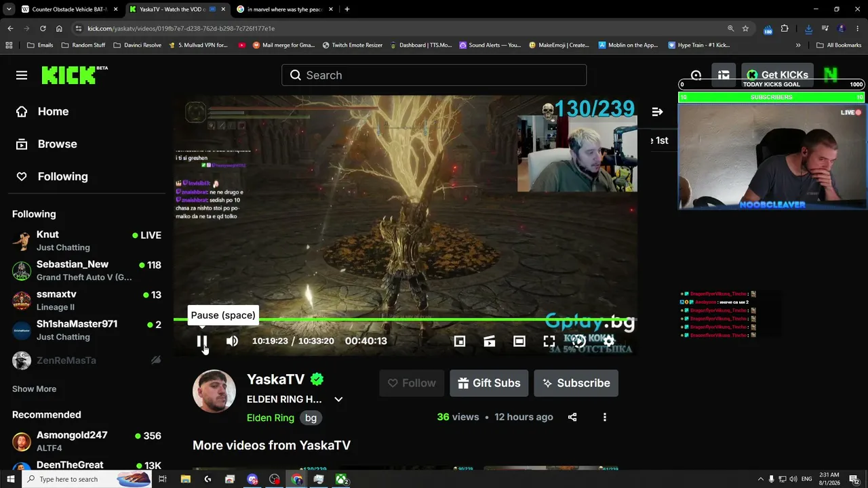Open the Chrome three-dot menu
The height and width of the screenshot is (488, 868).
(858, 28)
